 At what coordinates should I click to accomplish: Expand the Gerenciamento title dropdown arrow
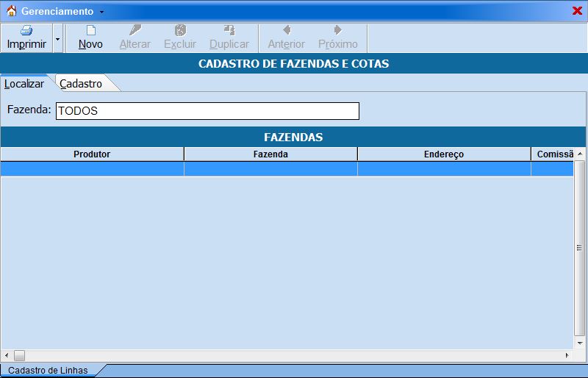102,12
